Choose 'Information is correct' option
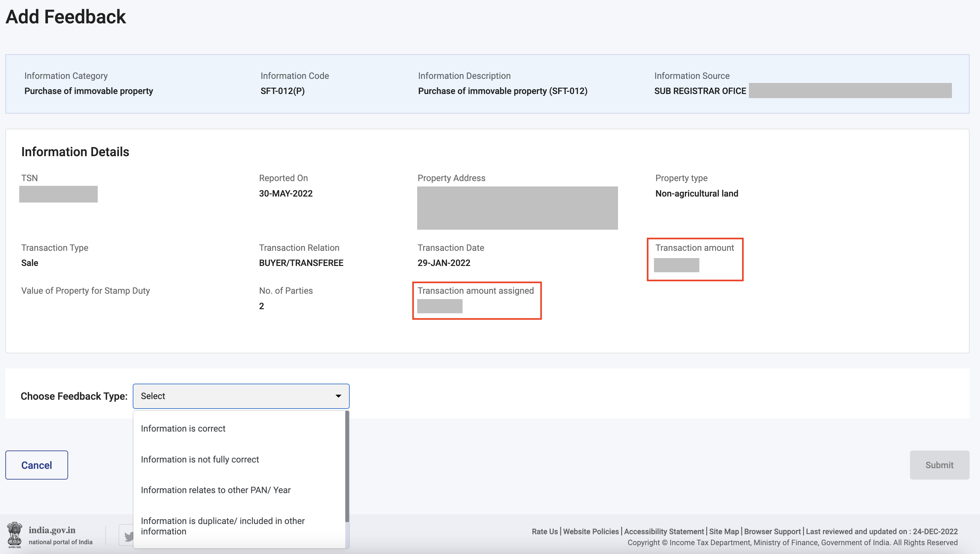Image resolution: width=980 pixels, height=554 pixels. click(183, 428)
